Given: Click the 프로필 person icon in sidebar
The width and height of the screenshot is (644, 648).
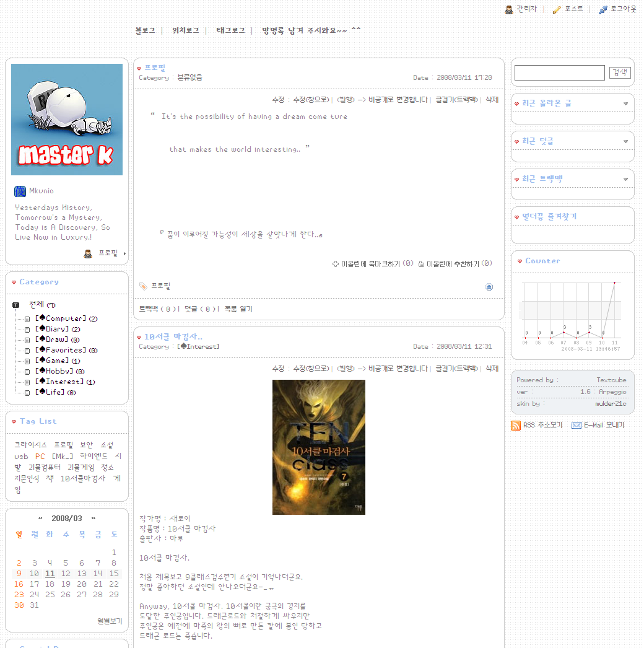Looking at the screenshot, I should pos(88,254).
